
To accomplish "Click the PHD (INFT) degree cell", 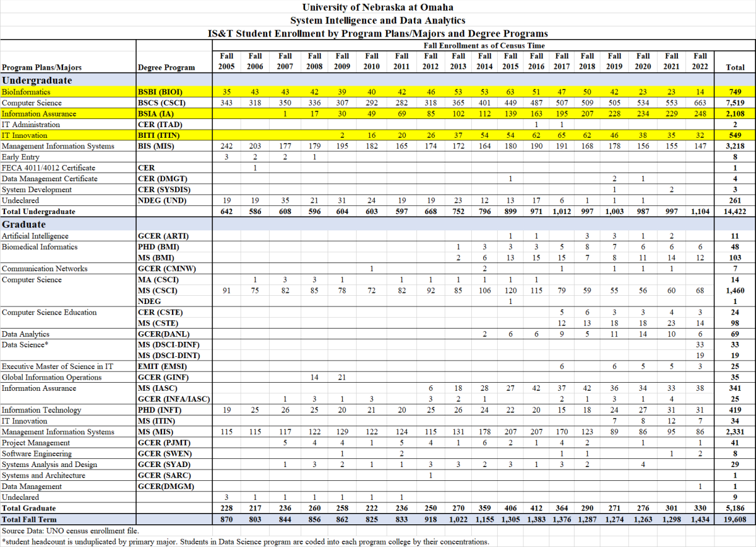I will (163, 410).
